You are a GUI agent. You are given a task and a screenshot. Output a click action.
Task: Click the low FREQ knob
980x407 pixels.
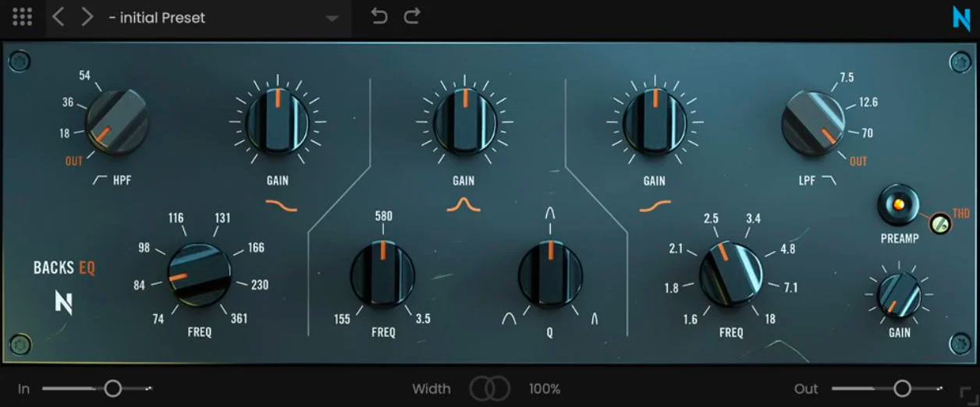(x=200, y=274)
